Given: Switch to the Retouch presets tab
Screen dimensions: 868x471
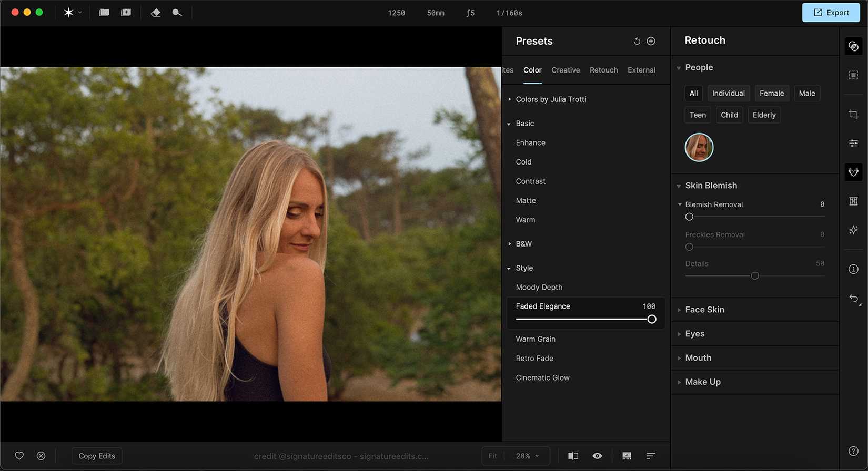Looking at the screenshot, I should tap(603, 70).
